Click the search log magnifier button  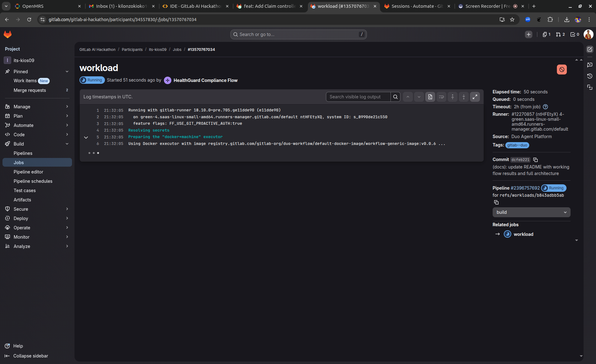(395, 97)
